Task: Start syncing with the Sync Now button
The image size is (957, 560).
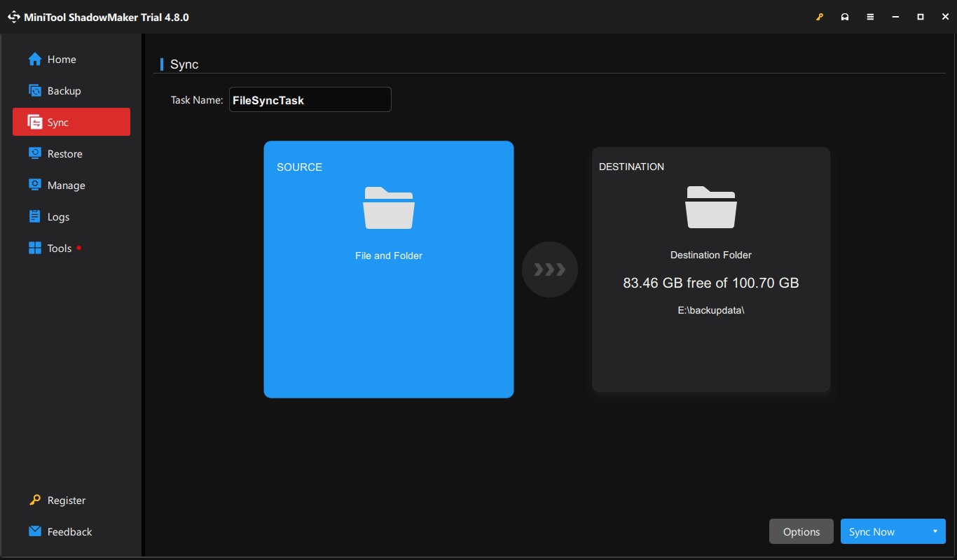Action: click(872, 531)
